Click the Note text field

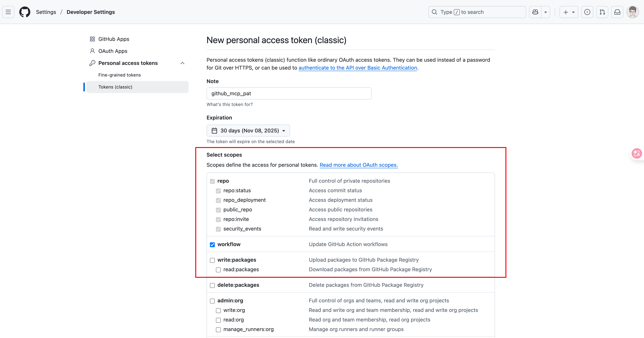(289, 93)
